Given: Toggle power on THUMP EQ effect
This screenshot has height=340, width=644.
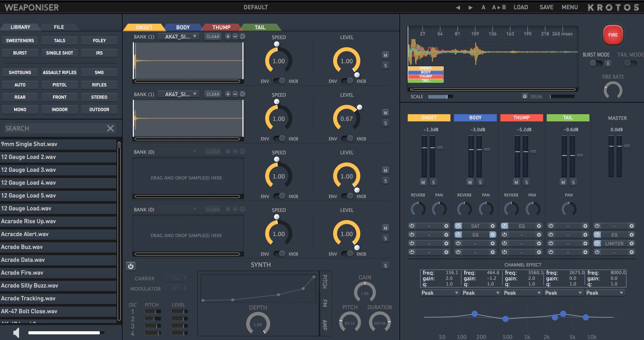Looking at the screenshot, I should click(504, 226).
